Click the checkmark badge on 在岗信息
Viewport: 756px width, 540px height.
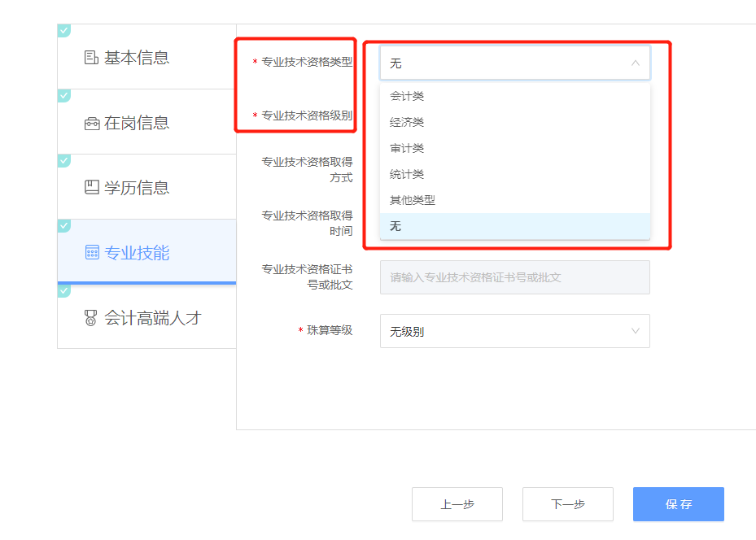(x=63, y=95)
